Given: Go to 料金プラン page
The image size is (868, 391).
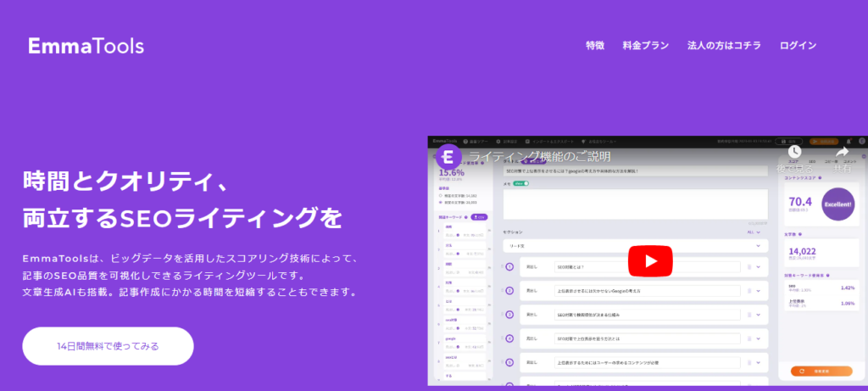Looking at the screenshot, I should point(645,46).
